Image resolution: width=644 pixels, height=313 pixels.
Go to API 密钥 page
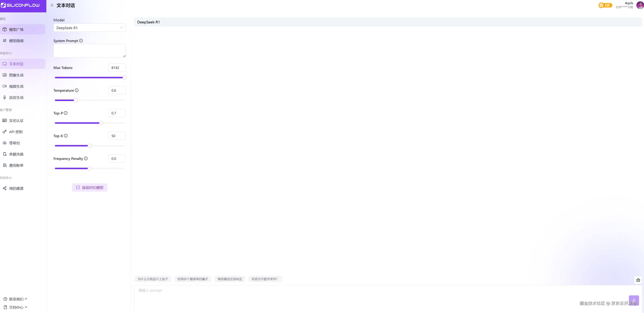coord(16,132)
